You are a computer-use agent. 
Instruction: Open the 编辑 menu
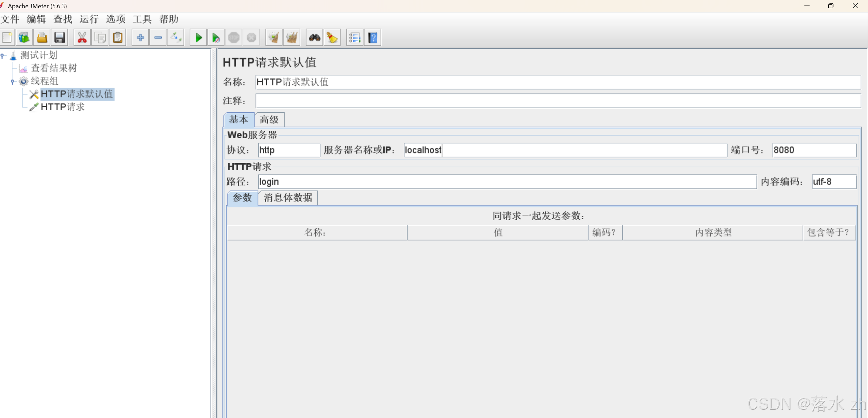tap(36, 19)
